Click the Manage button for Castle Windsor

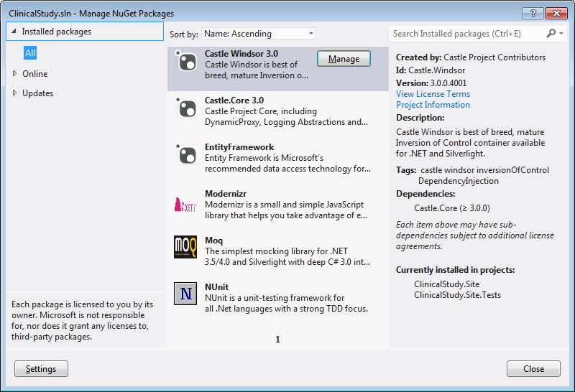click(344, 59)
